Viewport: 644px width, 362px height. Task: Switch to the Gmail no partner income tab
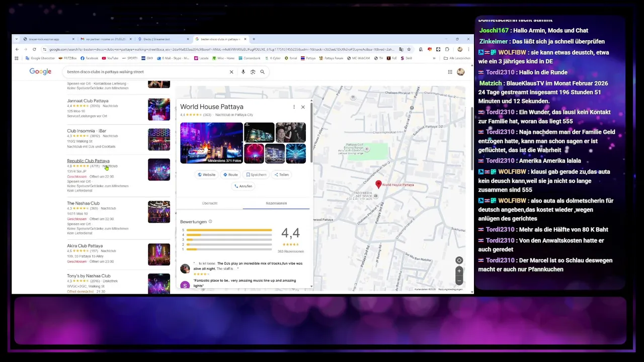coord(105,39)
